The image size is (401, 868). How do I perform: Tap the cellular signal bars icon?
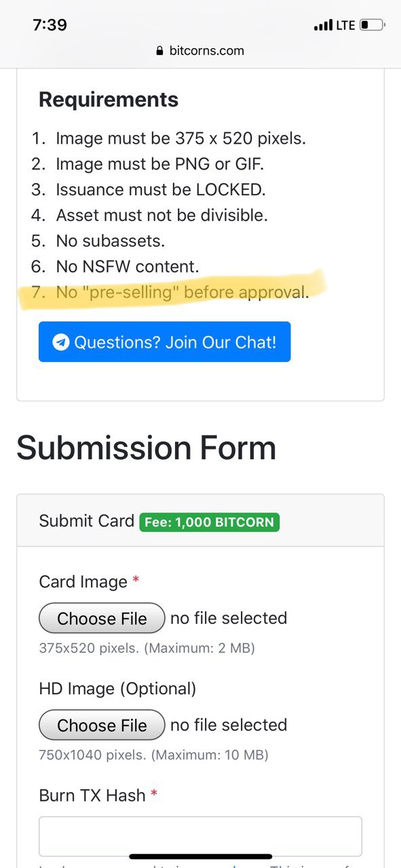(x=323, y=26)
